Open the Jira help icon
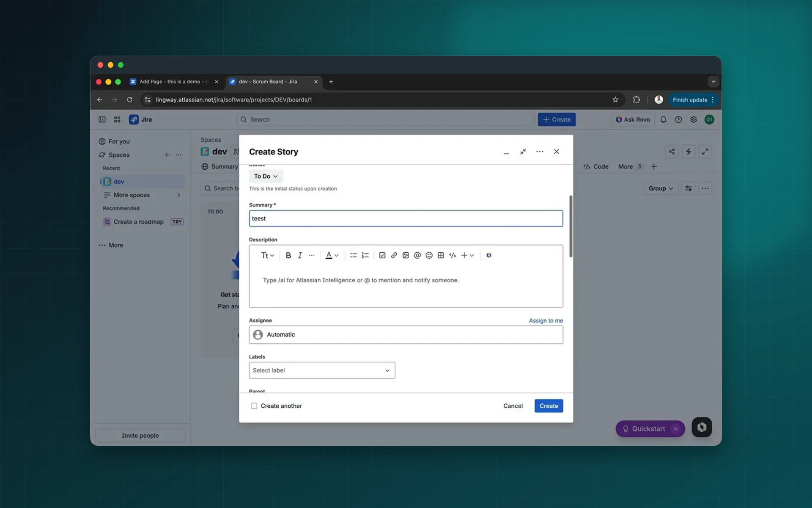Image resolution: width=812 pixels, height=508 pixels. click(x=678, y=119)
